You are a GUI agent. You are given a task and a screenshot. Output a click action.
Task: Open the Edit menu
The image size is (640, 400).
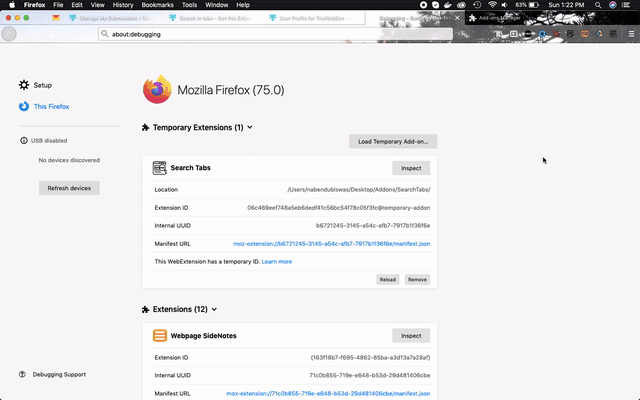pos(77,5)
